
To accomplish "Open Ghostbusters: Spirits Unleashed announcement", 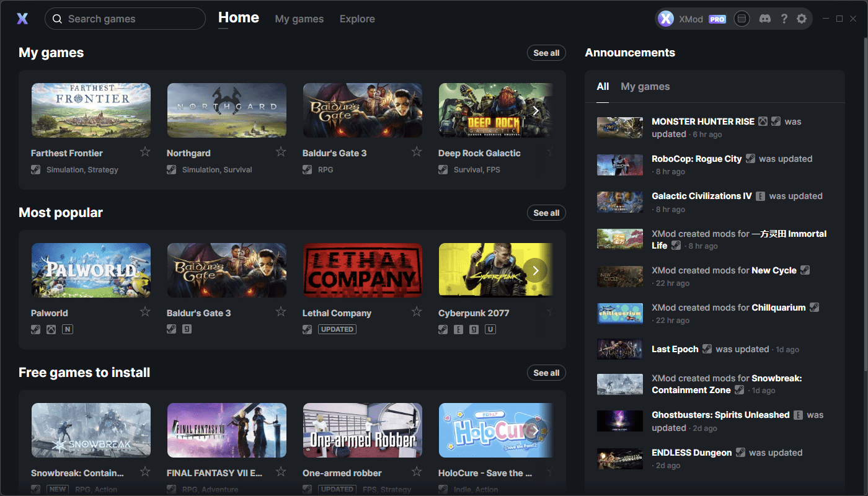I will pos(714,422).
